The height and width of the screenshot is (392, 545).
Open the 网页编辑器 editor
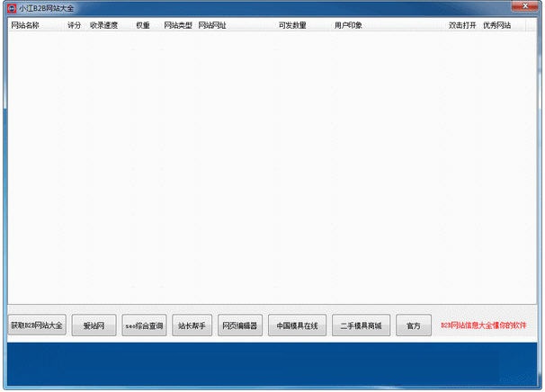pyautogui.click(x=240, y=325)
